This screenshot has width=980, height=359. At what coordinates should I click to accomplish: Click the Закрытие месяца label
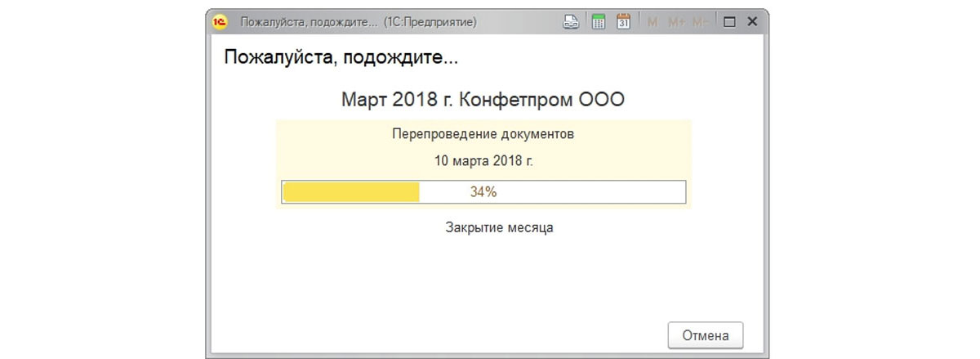(499, 227)
